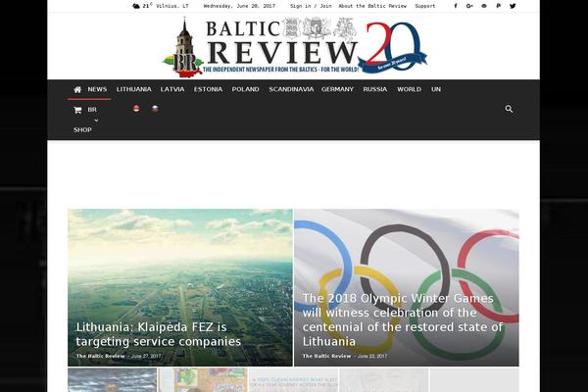Open the 2018 Olympic Winter Games headline

(403, 320)
